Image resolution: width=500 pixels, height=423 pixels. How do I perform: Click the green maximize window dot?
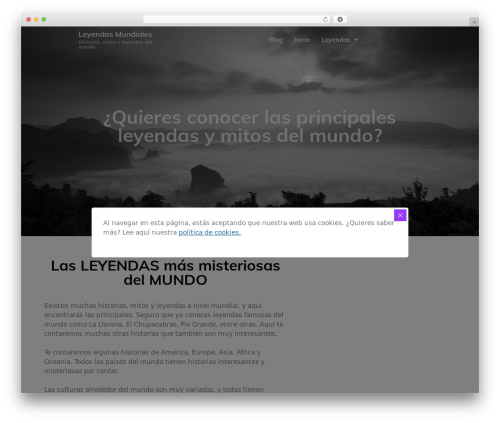(x=44, y=19)
